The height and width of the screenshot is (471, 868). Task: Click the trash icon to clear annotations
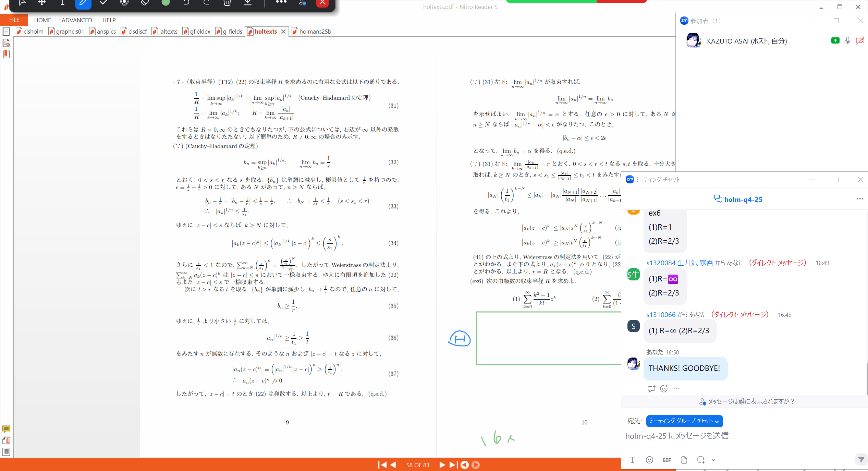[x=227, y=3]
